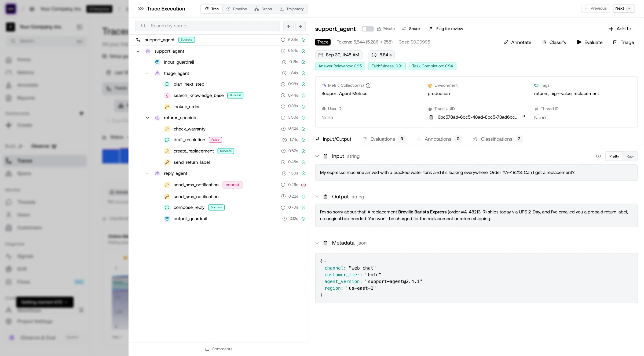Switch Input view to Raw
The height and width of the screenshot is (356, 644).
point(630,156)
